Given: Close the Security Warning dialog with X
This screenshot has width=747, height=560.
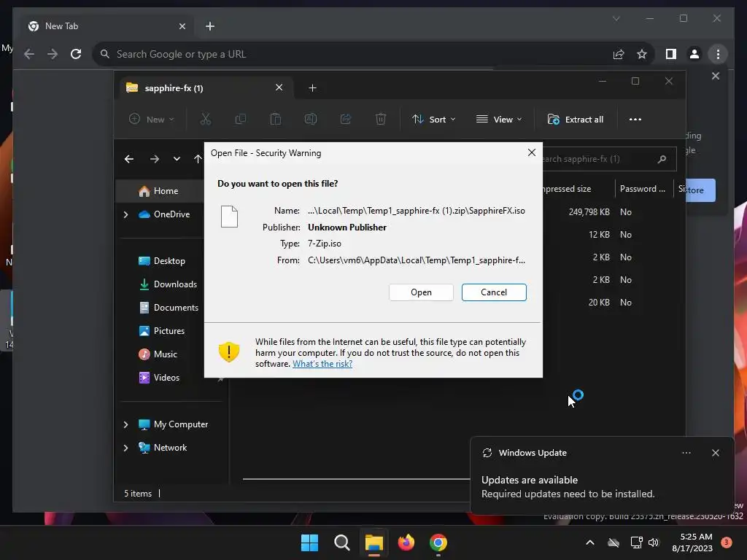Looking at the screenshot, I should click(532, 152).
